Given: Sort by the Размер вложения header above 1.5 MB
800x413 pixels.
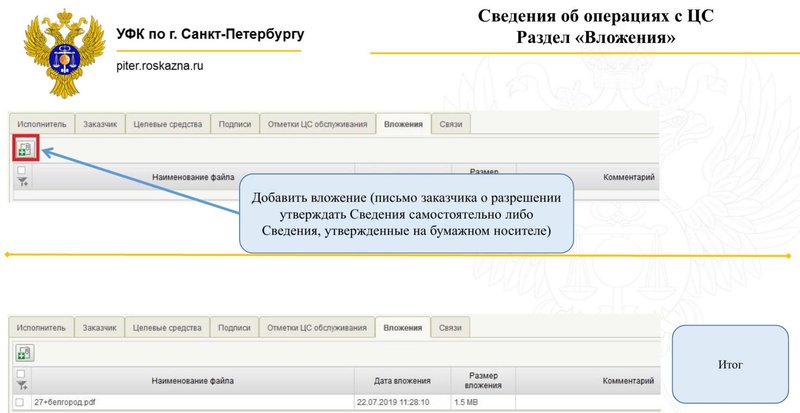Looking at the screenshot, I should tap(483, 381).
